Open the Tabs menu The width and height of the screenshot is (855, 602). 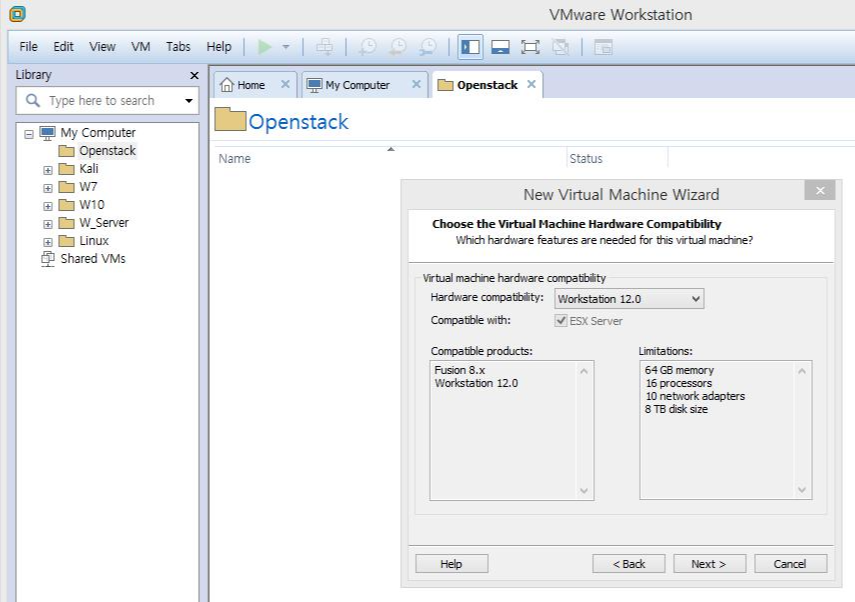coord(178,47)
